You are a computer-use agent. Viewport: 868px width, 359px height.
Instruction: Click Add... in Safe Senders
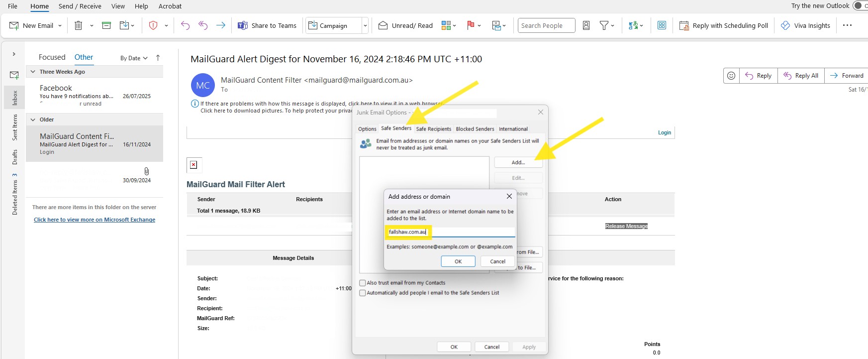(518, 162)
